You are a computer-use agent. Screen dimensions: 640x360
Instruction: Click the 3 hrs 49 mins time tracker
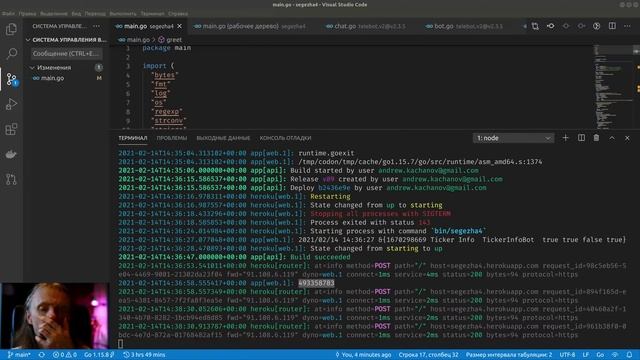tap(144, 355)
